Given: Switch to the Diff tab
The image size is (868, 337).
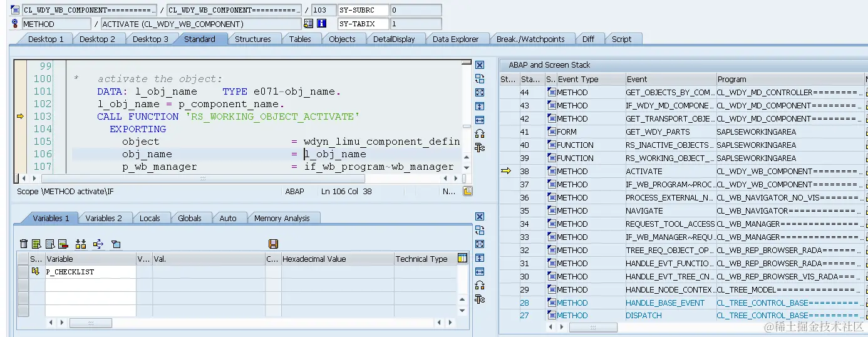Looking at the screenshot, I should pos(588,39).
